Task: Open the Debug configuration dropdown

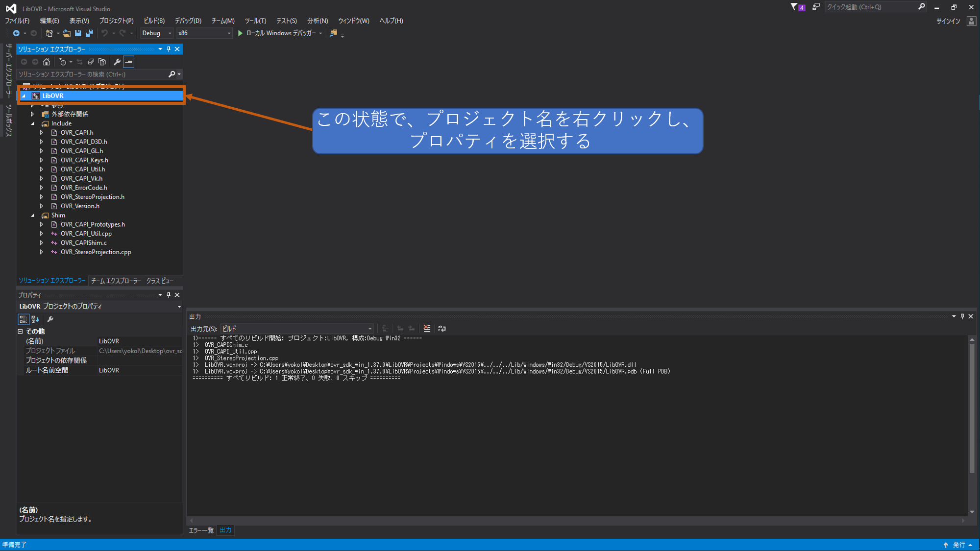Action: pyautogui.click(x=157, y=33)
